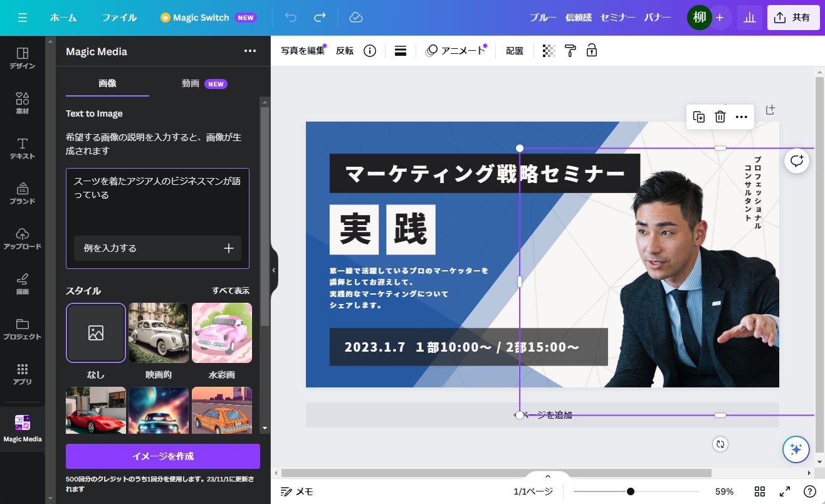The height and width of the screenshot is (504, 825).
Task: Click the redo arrow icon
Action: [x=320, y=18]
